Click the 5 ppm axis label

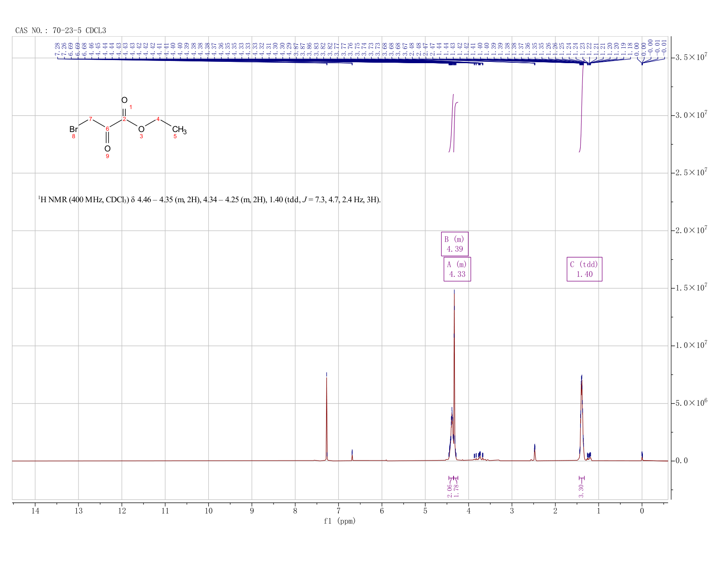[x=425, y=511]
